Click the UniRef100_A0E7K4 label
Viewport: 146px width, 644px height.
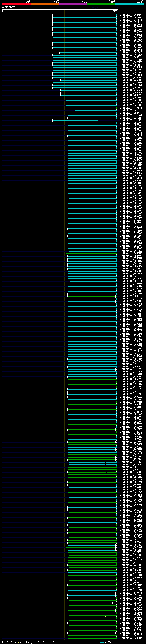click(x=131, y=273)
